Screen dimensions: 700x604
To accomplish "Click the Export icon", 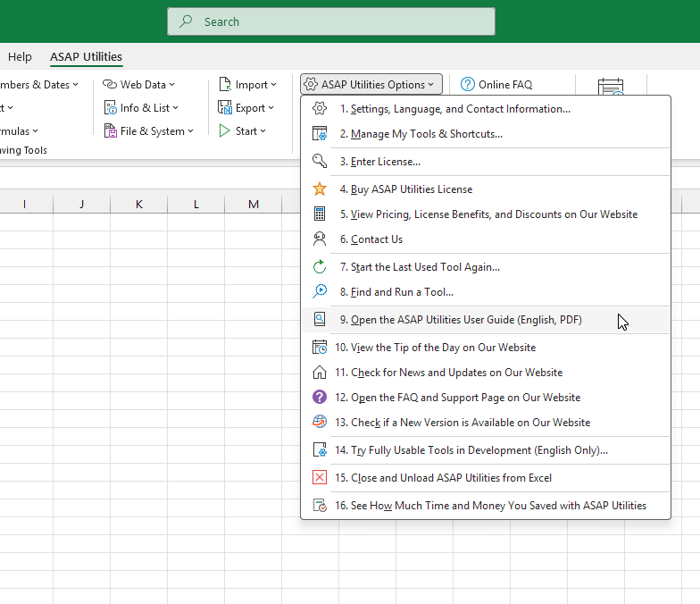I will pyautogui.click(x=225, y=107).
